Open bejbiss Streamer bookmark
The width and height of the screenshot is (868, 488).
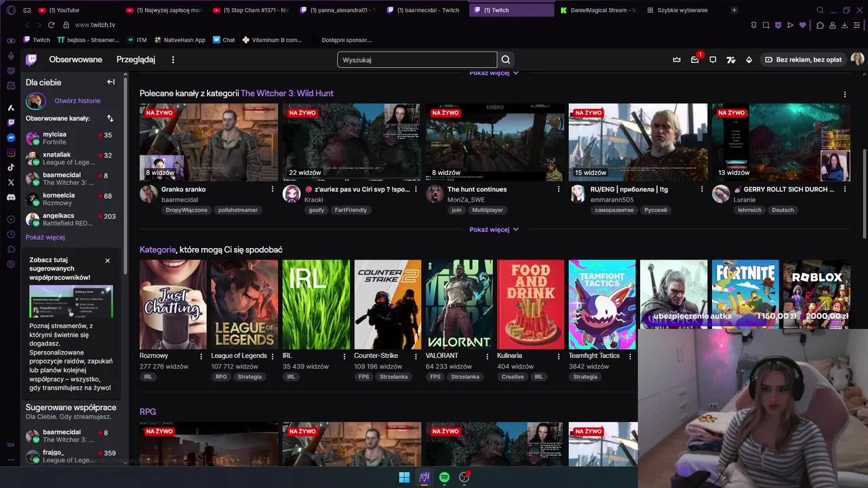coord(88,40)
